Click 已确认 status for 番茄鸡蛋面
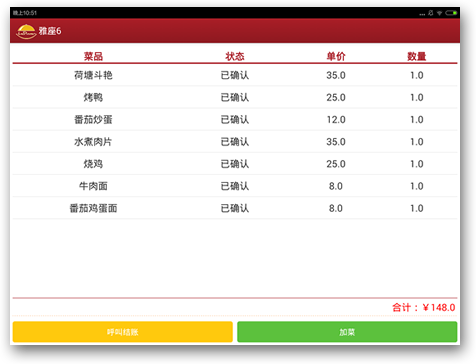The width and height of the screenshot is (476, 364). [x=235, y=208]
